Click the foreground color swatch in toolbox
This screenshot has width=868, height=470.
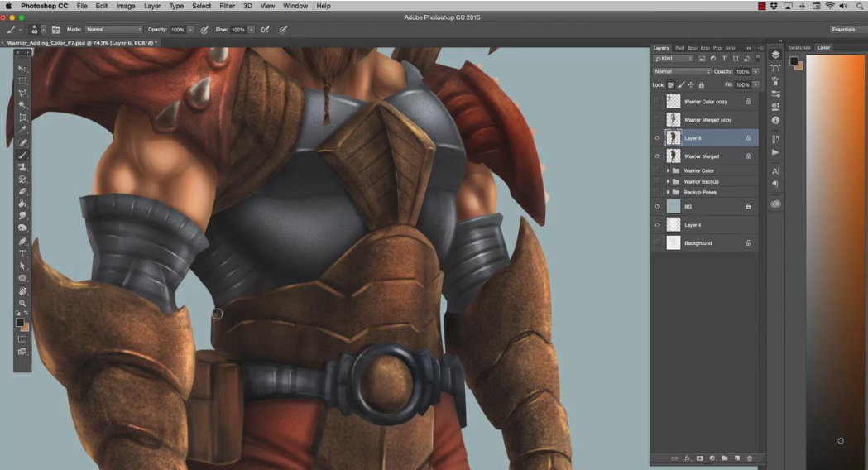point(21,323)
